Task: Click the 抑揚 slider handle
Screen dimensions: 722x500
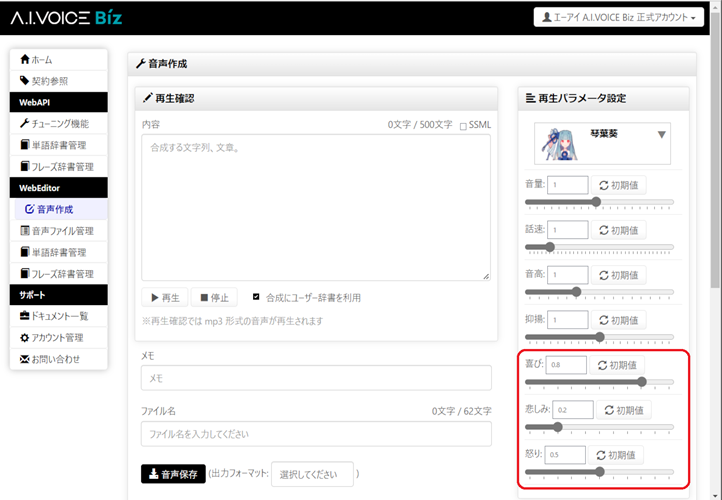Action: tap(600, 337)
